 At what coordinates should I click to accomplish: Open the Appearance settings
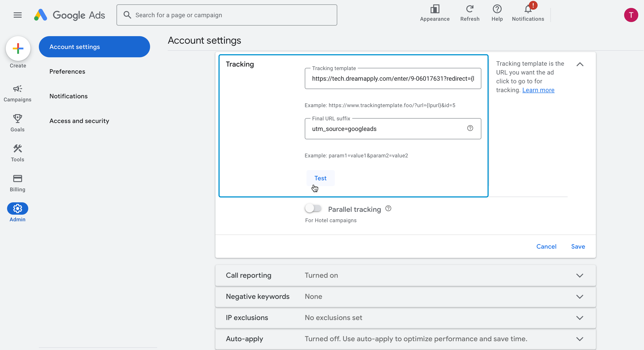pyautogui.click(x=435, y=13)
